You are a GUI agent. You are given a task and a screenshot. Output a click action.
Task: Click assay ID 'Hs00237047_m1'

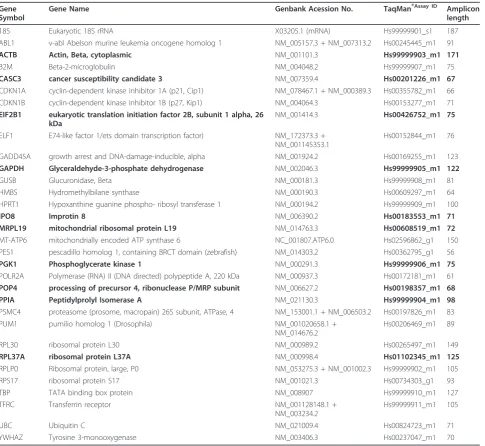[409, 438]
